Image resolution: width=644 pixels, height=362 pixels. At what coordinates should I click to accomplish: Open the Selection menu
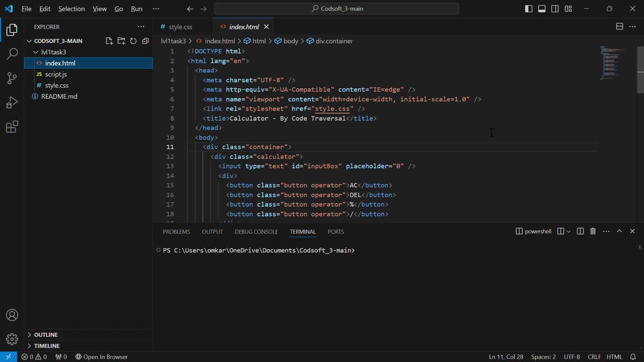coord(71,9)
